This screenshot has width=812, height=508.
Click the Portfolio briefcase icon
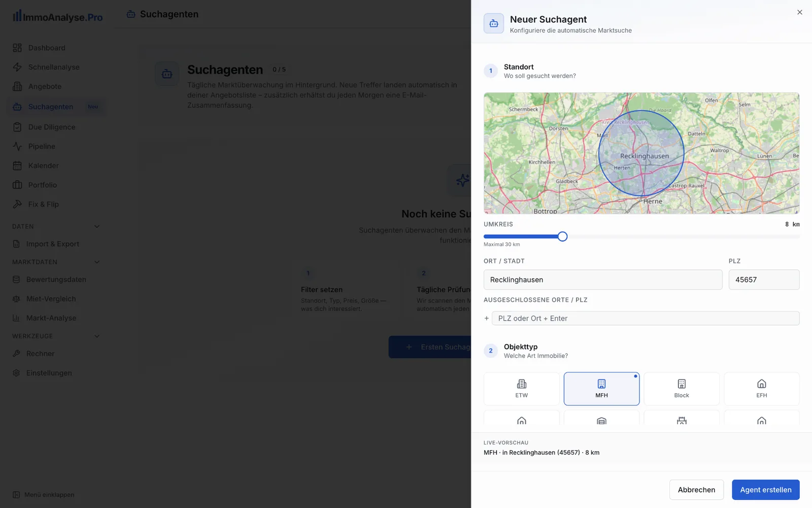(17, 185)
